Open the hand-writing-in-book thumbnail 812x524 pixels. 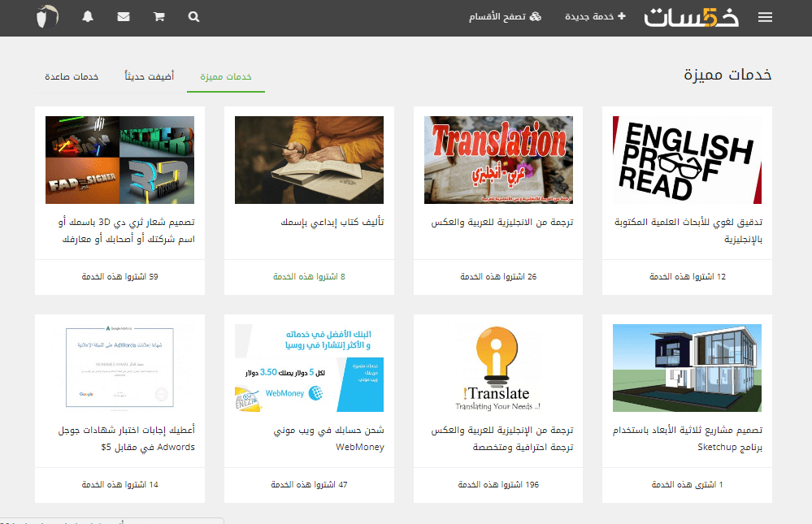click(309, 160)
